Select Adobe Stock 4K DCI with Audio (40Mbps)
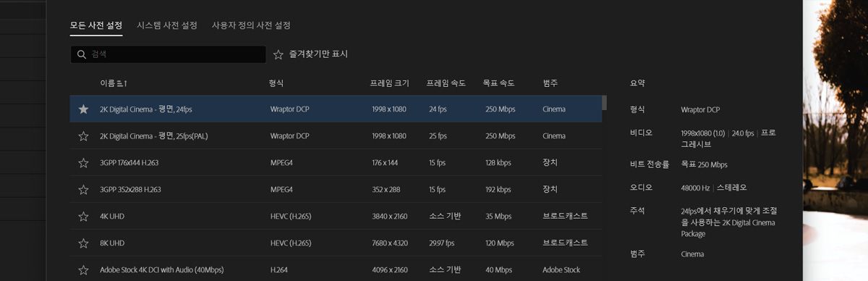 [x=162, y=270]
